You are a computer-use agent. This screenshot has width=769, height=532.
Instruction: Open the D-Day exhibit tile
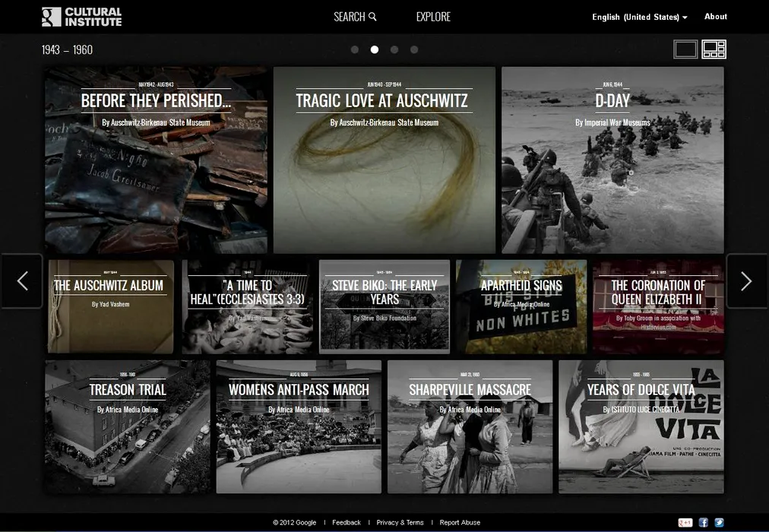612,160
